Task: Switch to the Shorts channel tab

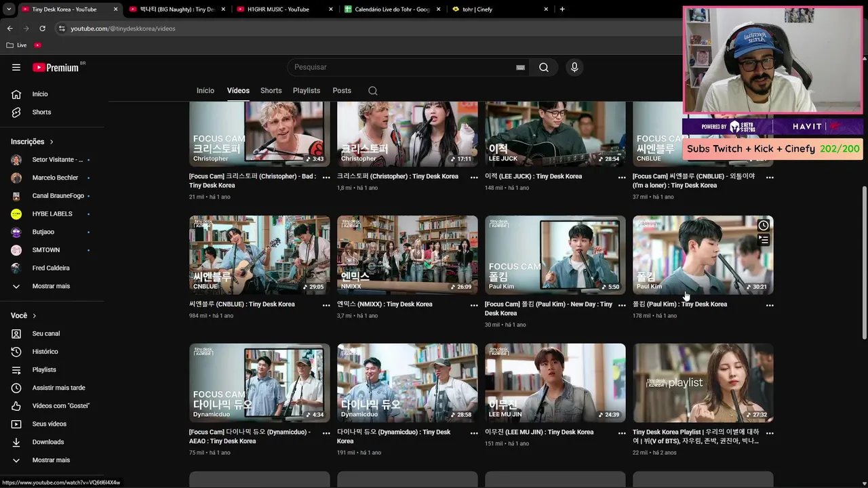Action: [x=271, y=91]
